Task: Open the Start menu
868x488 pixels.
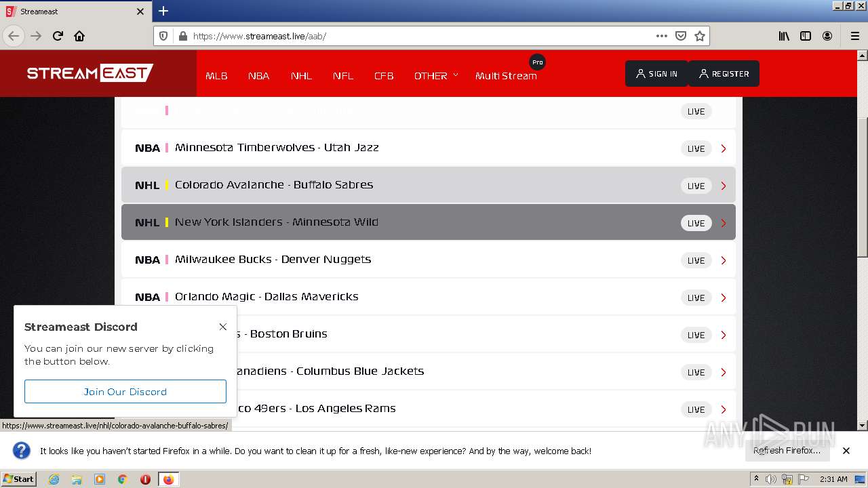Action: (x=19, y=479)
